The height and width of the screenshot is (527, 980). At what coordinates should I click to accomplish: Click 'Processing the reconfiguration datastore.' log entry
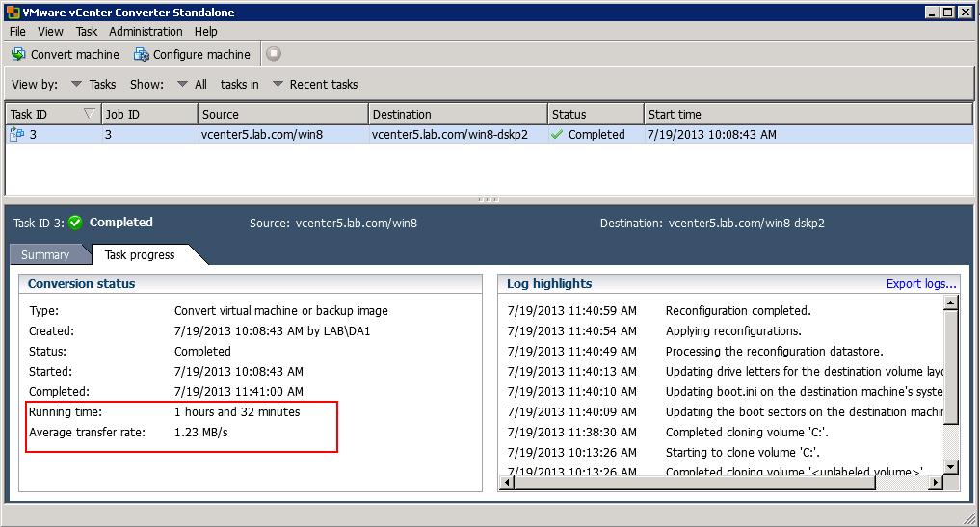tap(775, 352)
